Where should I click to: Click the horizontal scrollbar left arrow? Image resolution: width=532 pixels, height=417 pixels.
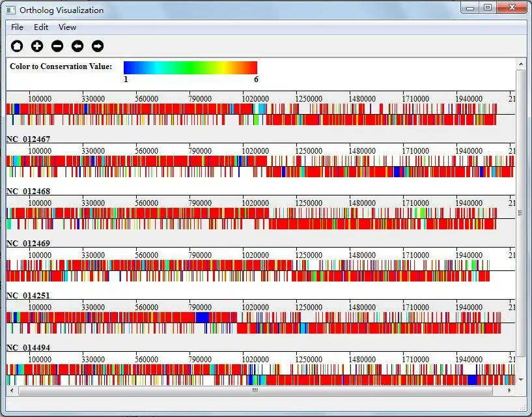[11, 391]
